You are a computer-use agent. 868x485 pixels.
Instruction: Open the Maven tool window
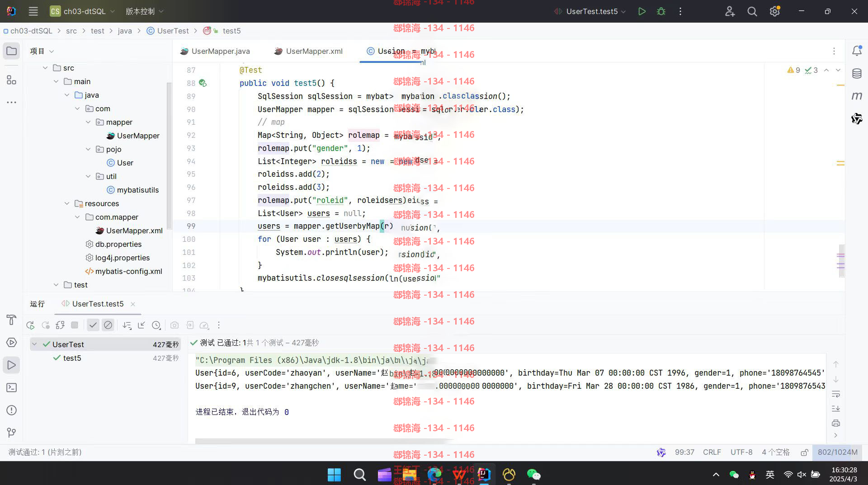pos(857,96)
